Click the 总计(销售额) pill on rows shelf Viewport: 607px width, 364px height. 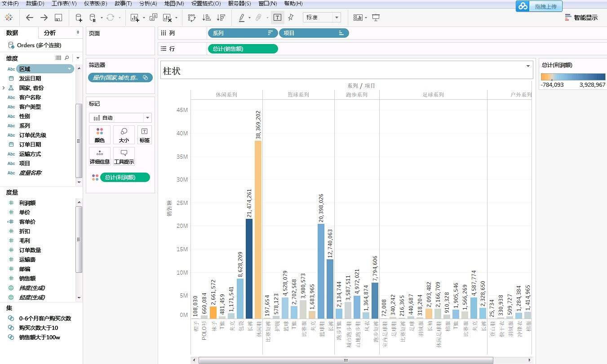click(x=243, y=49)
